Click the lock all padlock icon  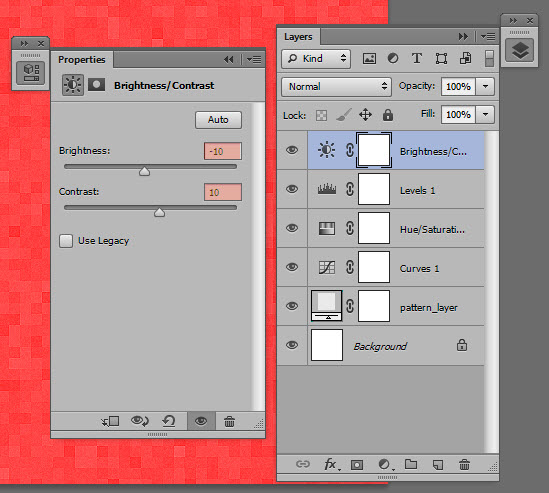point(388,115)
